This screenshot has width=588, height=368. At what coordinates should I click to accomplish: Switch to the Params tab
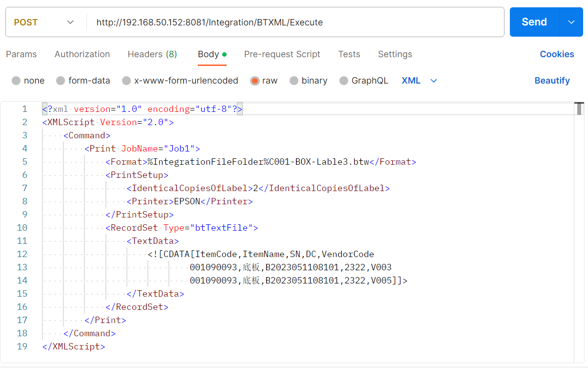(x=21, y=54)
